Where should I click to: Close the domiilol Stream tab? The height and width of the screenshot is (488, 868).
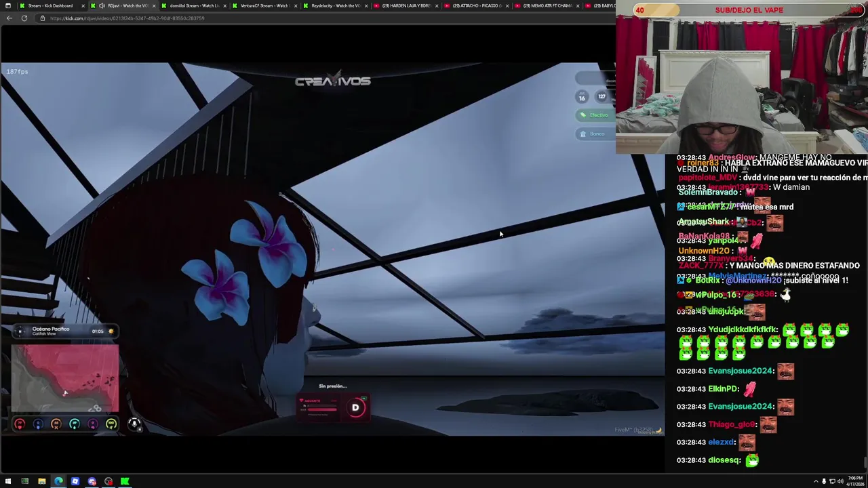tap(224, 5)
